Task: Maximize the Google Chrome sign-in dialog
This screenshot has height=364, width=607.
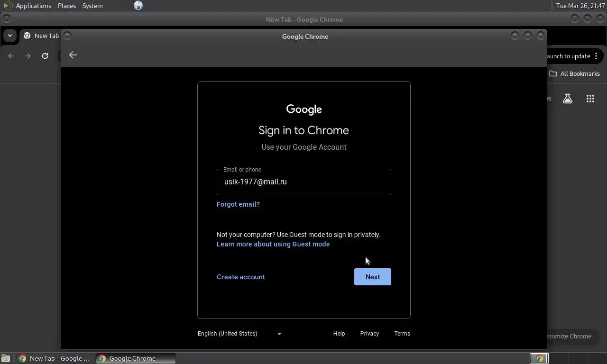Action: 528,36
